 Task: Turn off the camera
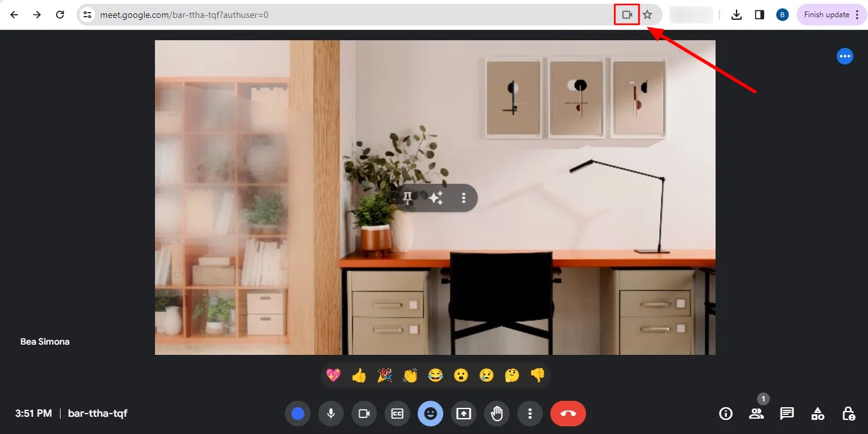pos(364,414)
